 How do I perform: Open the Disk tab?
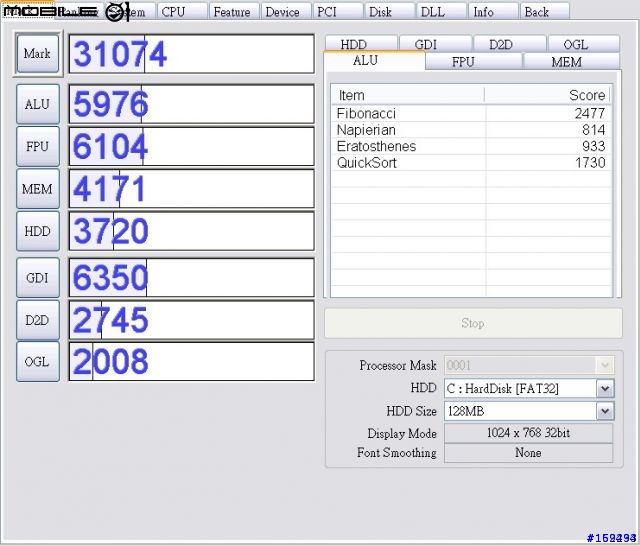389,11
